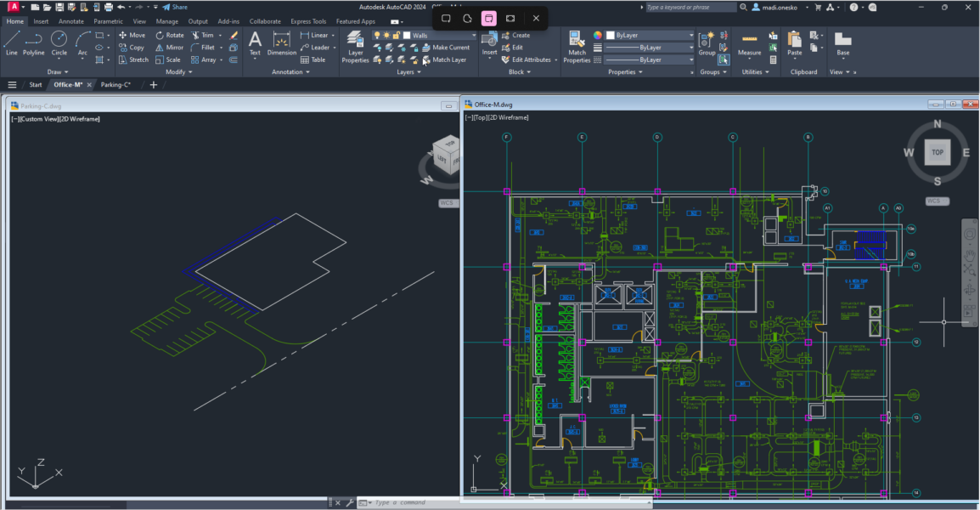This screenshot has height=510, width=980.
Task: Click Match Layer button
Action: tap(444, 60)
